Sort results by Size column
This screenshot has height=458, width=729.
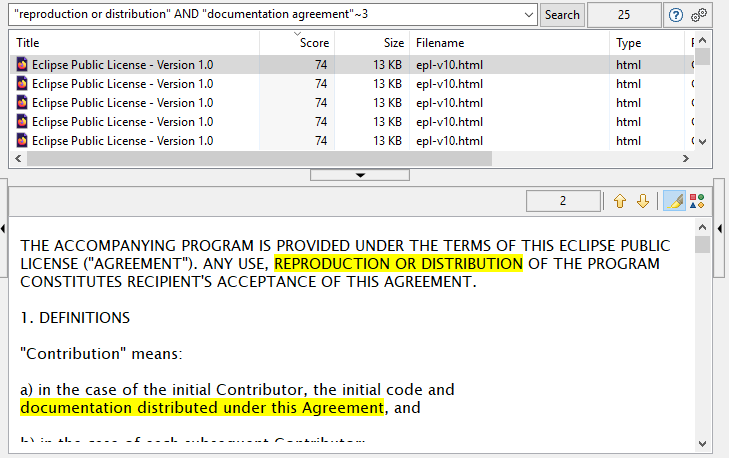point(372,43)
